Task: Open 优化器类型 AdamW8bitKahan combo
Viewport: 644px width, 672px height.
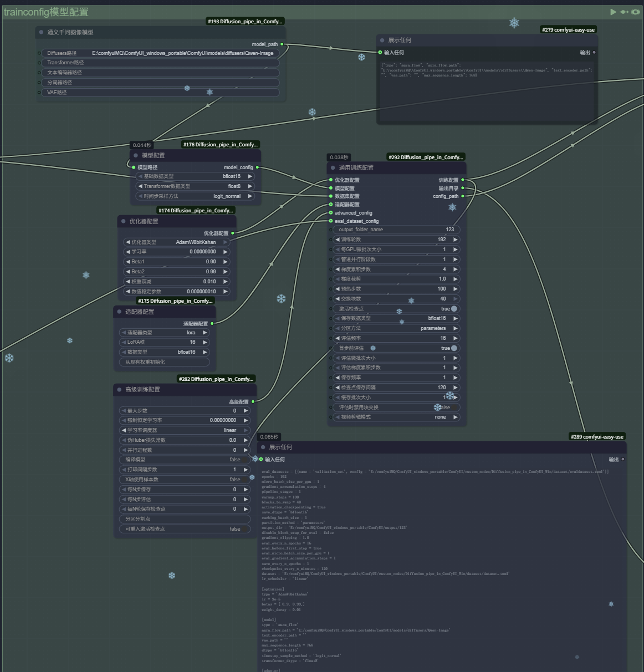Action: pyautogui.click(x=176, y=242)
